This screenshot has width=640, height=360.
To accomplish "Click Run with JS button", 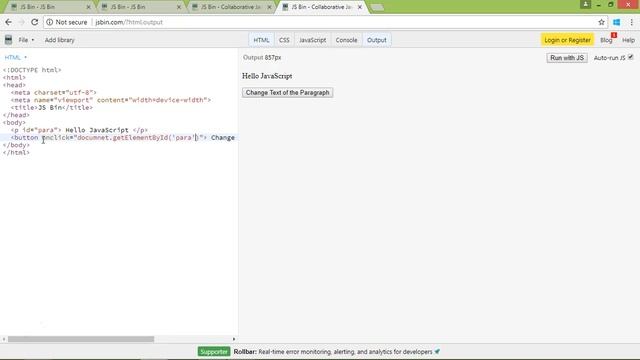I will [x=567, y=58].
